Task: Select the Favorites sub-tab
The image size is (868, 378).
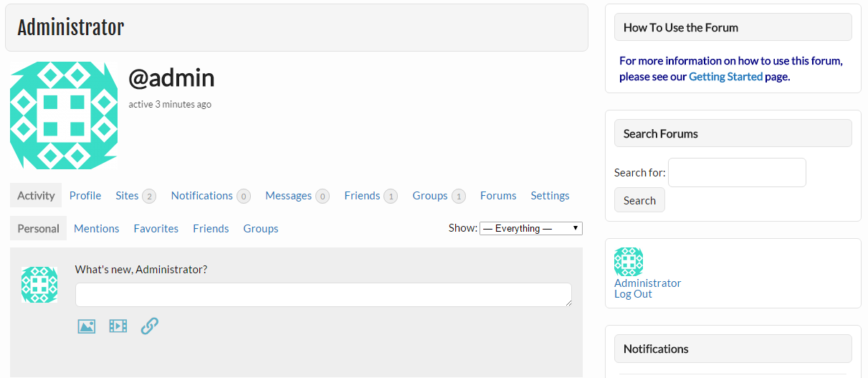Action: 156,229
